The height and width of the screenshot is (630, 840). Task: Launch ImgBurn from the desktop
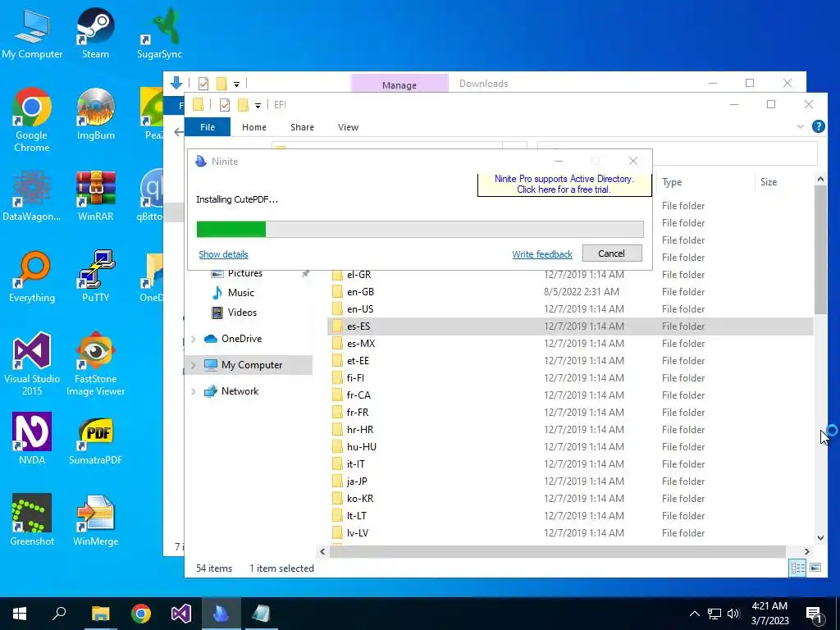(x=95, y=114)
